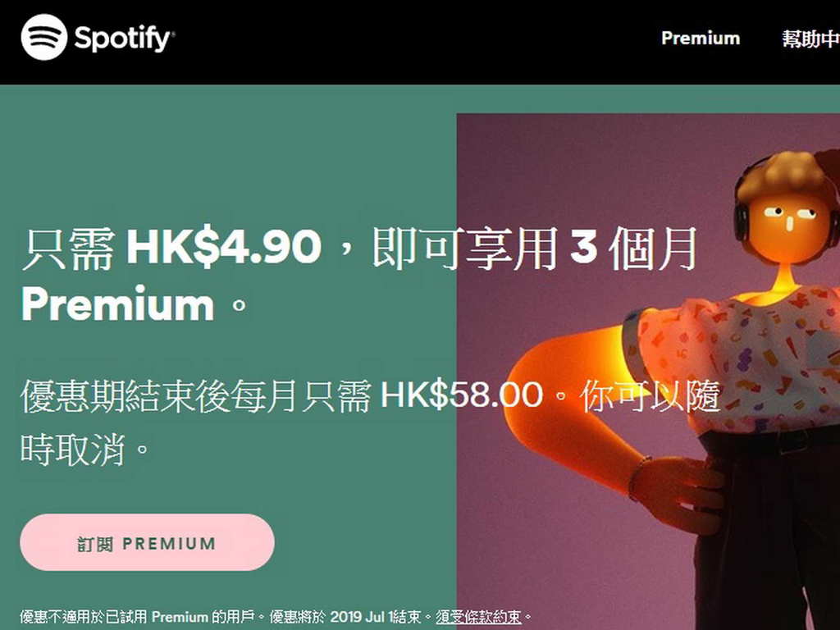Open the Premium navigation menu item
The height and width of the screenshot is (630, 840).
point(701,38)
